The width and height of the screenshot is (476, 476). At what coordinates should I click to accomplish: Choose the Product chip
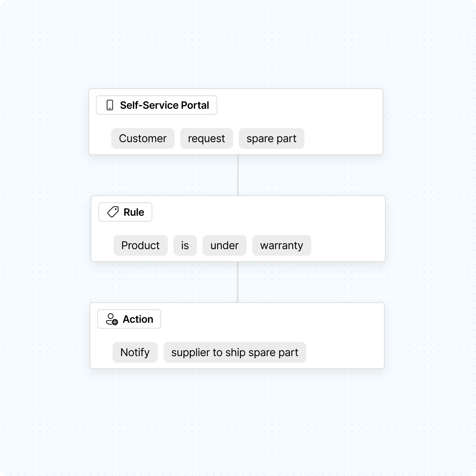coord(140,245)
